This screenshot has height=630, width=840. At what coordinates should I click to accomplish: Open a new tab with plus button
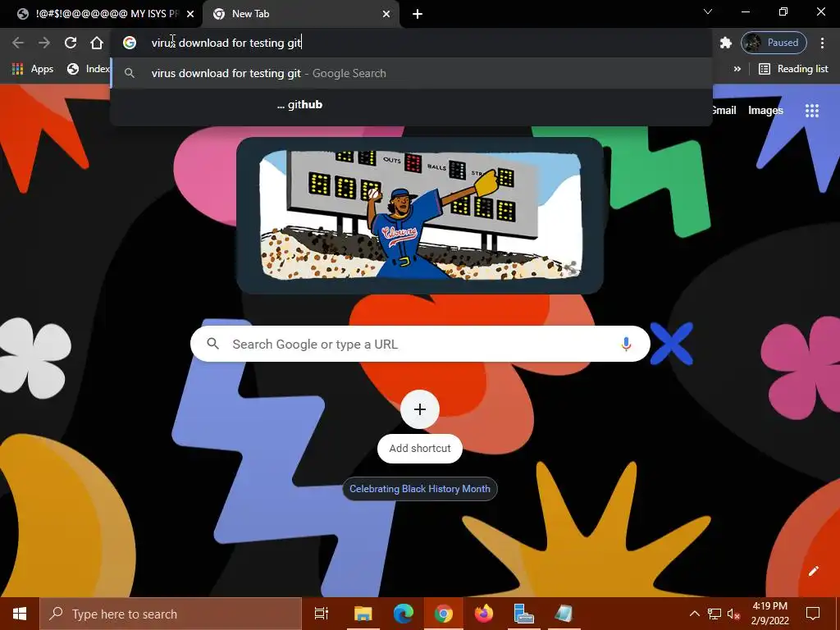click(x=418, y=14)
